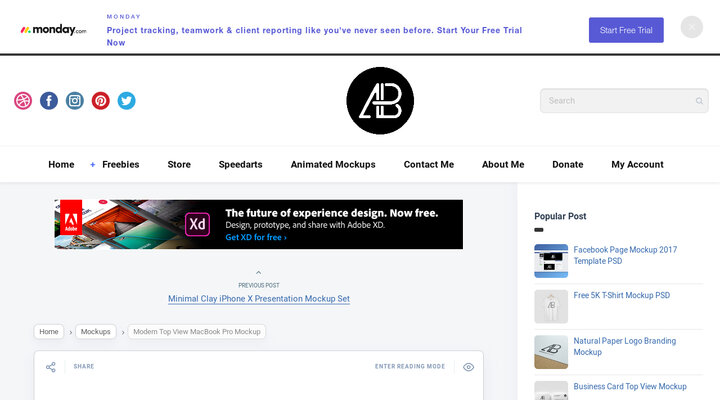Toggle reading mode eye icon
The image size is (720, 400).
click(x=468, y=367)
